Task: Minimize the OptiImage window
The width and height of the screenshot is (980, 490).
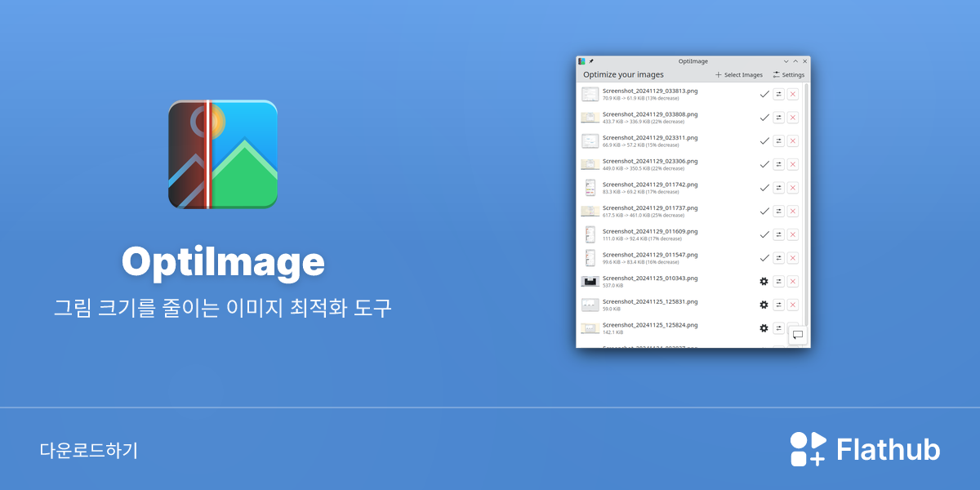Action: click(786, 61)
